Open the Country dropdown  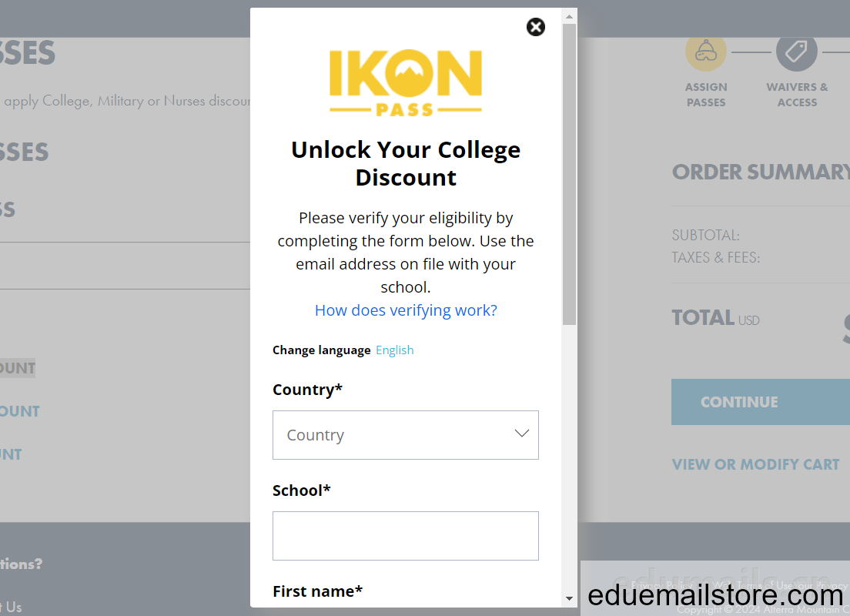pos(406,435)
